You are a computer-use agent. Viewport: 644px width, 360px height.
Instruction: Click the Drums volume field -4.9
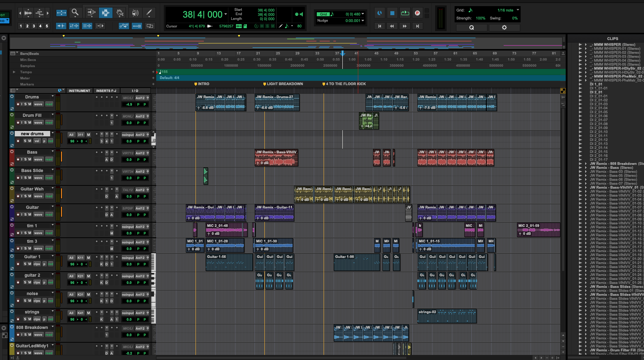[x=129, y=104]
